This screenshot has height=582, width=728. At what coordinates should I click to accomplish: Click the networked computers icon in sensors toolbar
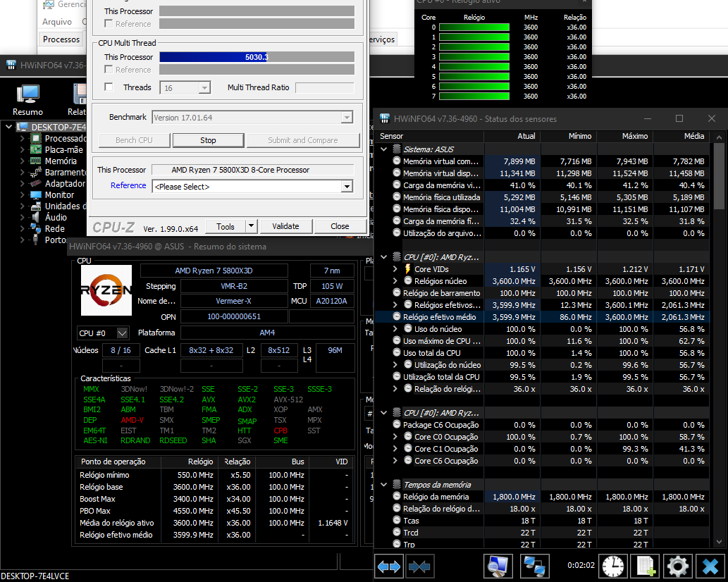[534, 566]
